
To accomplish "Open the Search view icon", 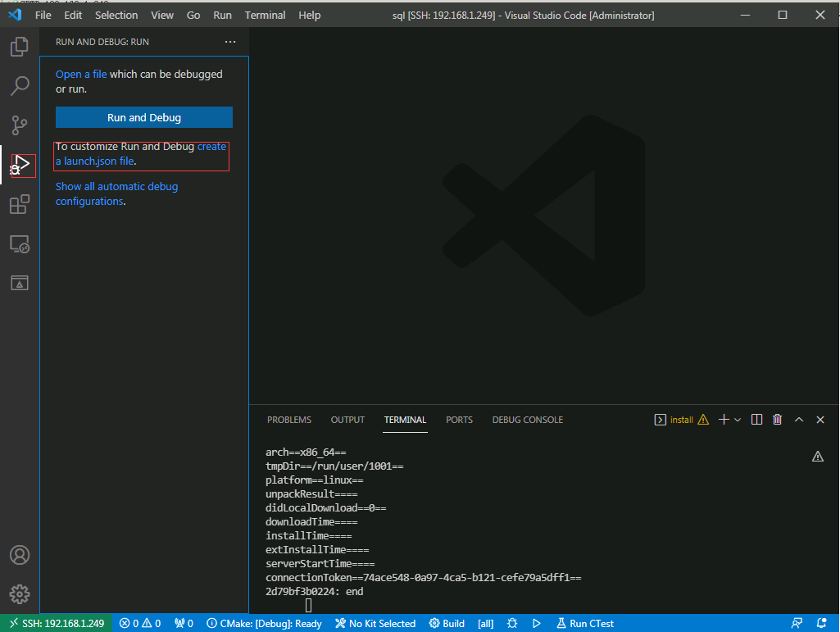I will tap(20, 86).
